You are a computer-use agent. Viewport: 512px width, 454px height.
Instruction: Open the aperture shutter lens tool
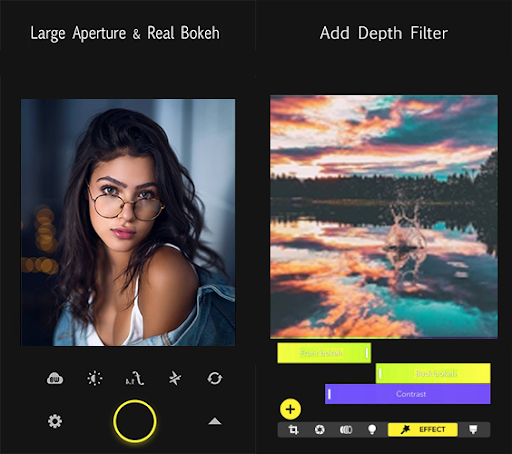point(320,430)
